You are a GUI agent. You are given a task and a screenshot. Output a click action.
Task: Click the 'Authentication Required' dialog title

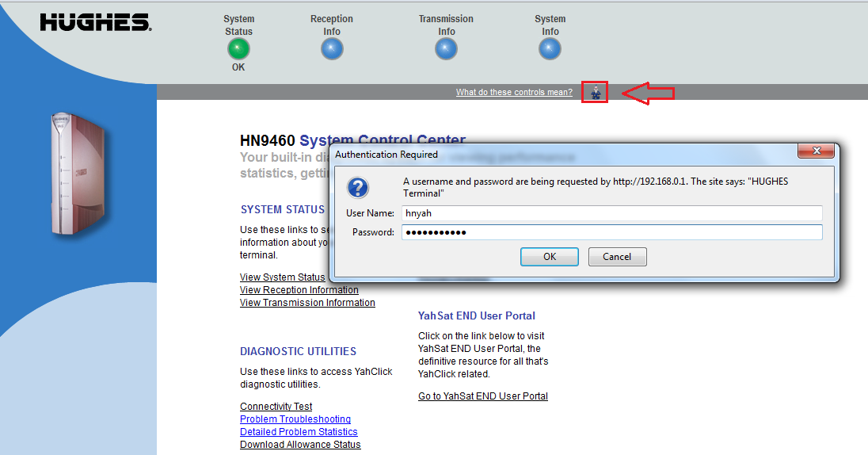[x=386, y=155]
